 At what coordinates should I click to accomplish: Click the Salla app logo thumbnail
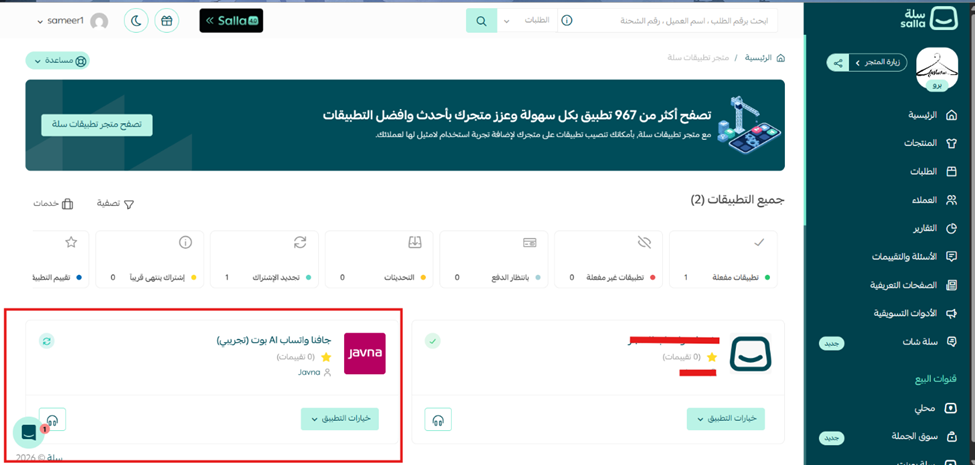750,354
